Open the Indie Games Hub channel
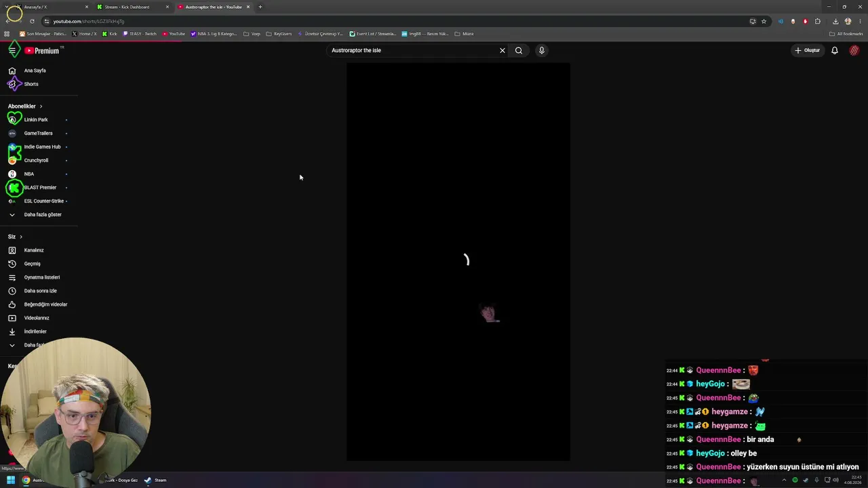 pyautogui.click(x=42, y=147)
